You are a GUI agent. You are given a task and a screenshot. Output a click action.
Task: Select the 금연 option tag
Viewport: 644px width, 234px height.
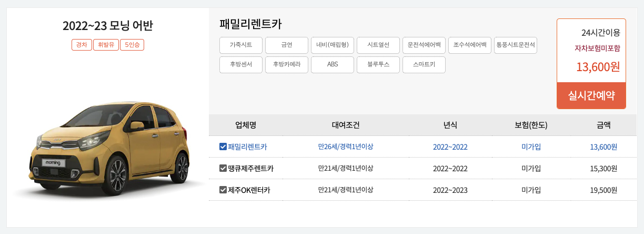287,45
